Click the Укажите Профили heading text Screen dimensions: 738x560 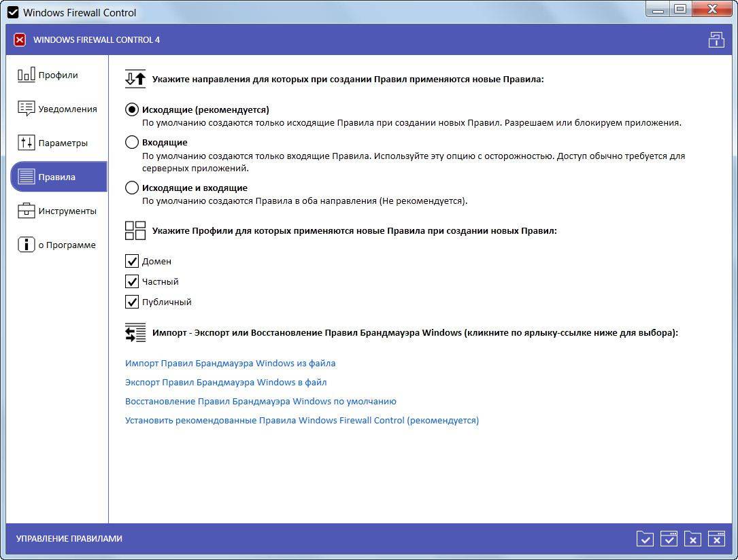(354, 231)
